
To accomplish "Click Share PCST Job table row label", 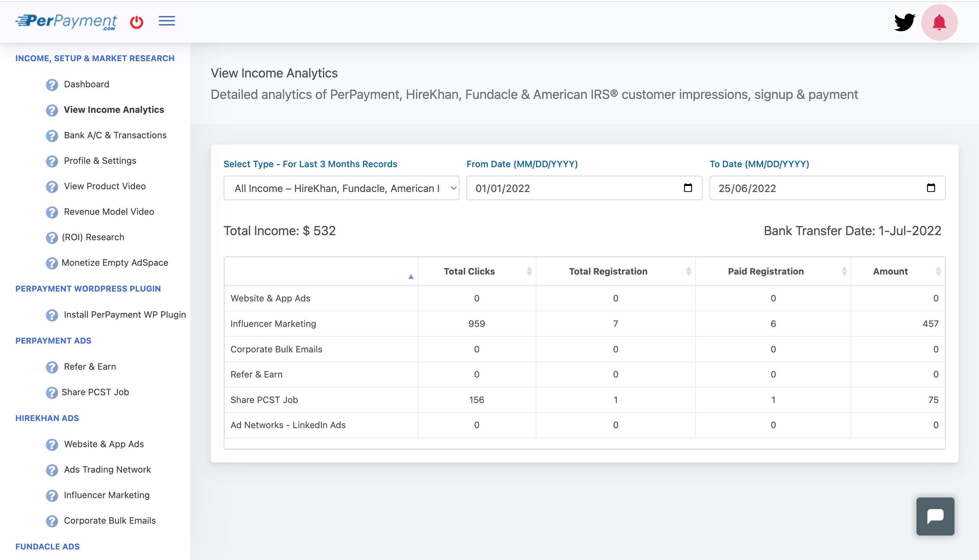I will (x=264, y=400).
